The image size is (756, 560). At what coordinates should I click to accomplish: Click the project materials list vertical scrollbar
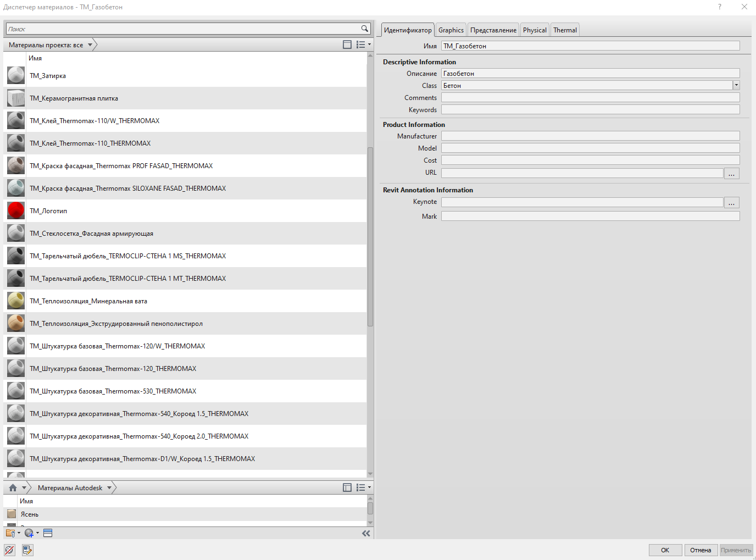point(370,236)
